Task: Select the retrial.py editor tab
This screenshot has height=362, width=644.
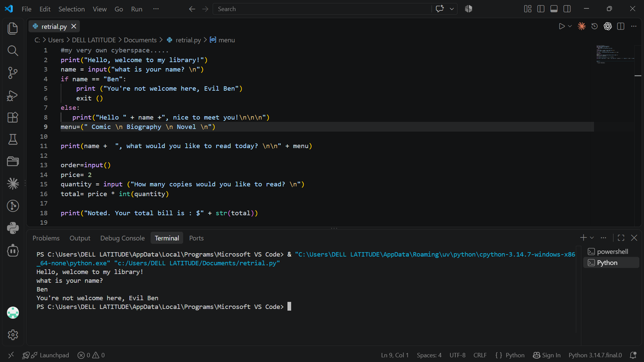Action: click(54, 26)
